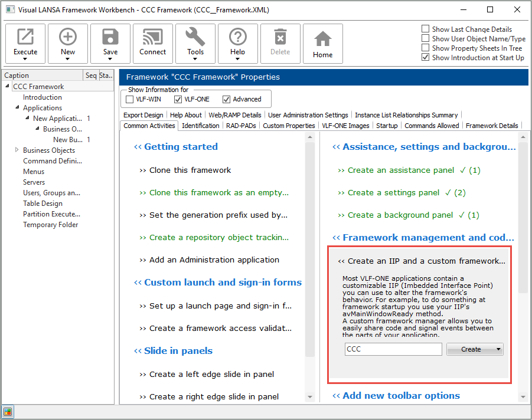Image resolution: width=532 pixels, height=420 pixels.
Task: Collapse the Applications tree node
Action: click(17, 107)
